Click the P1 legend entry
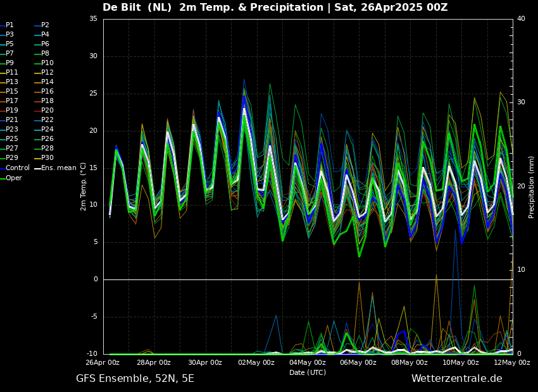 point(7,25)
